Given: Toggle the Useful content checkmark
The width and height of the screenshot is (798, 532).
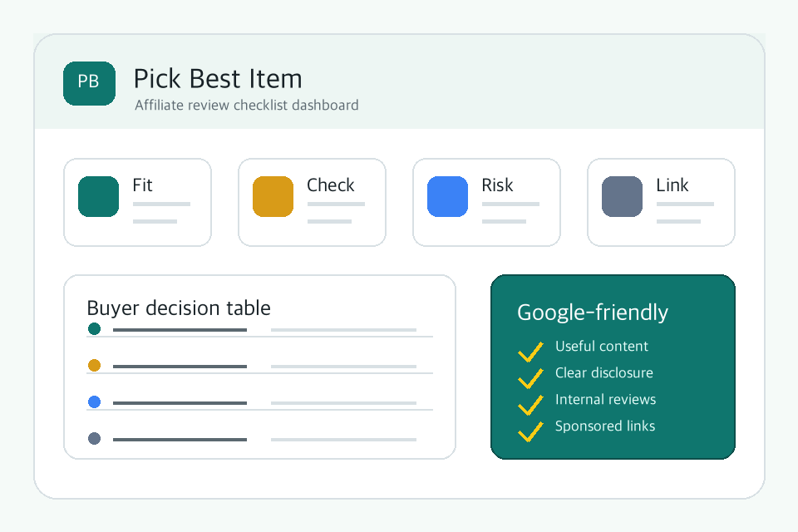Looking at the screenshot, I should coord(530,352).
